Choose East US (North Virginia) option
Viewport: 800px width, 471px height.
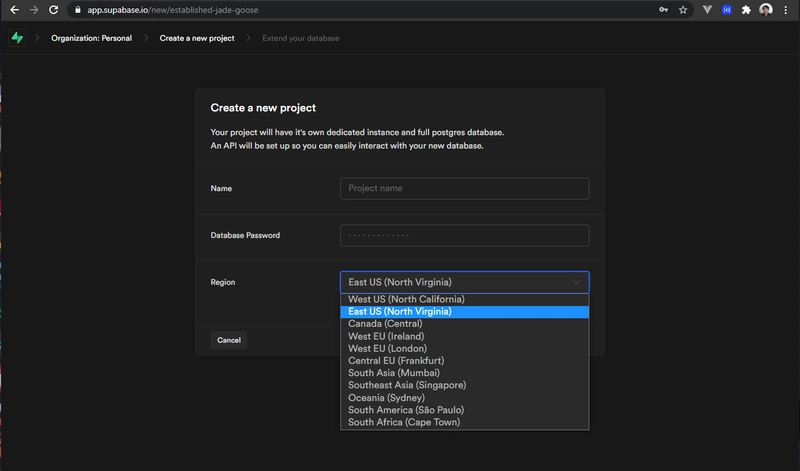click(x=464, y=312)
